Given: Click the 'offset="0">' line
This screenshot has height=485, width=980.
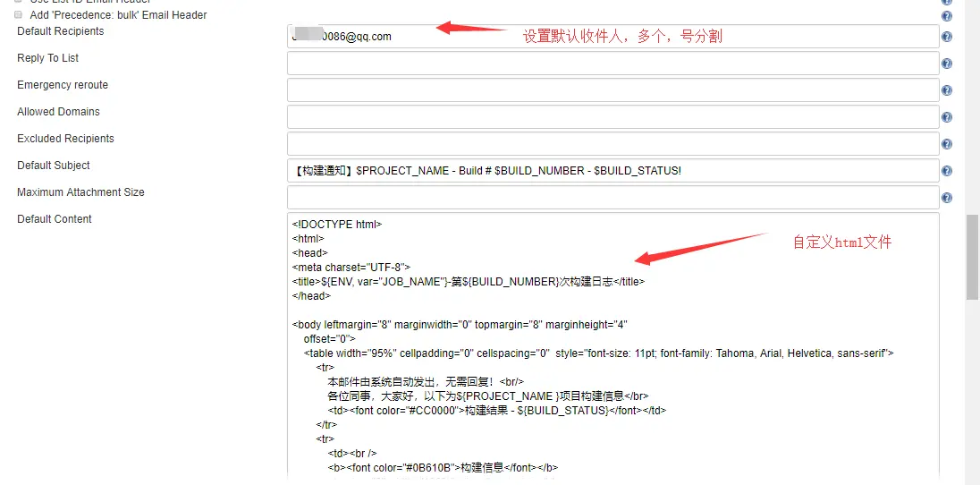Looking at the screenshot, I should 329,339.
